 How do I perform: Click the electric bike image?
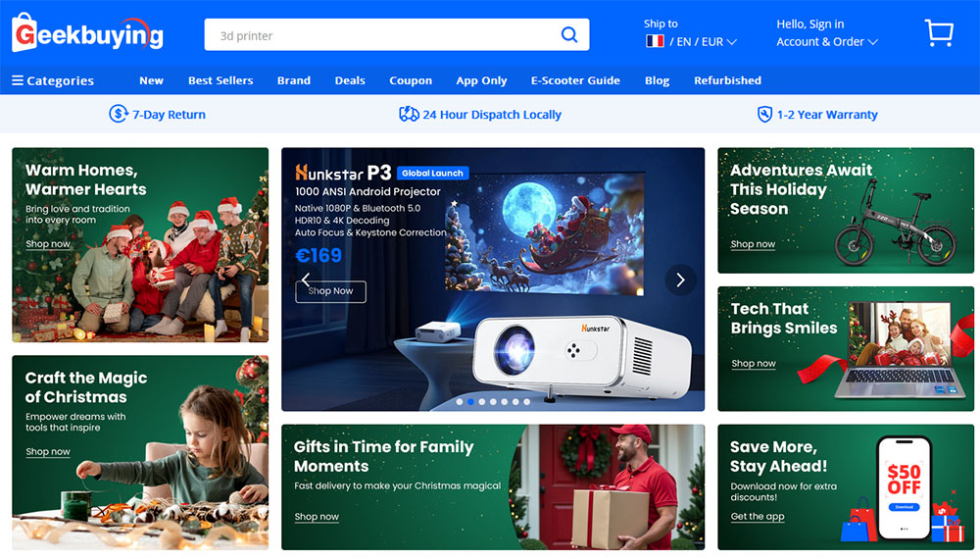point(897,224)
